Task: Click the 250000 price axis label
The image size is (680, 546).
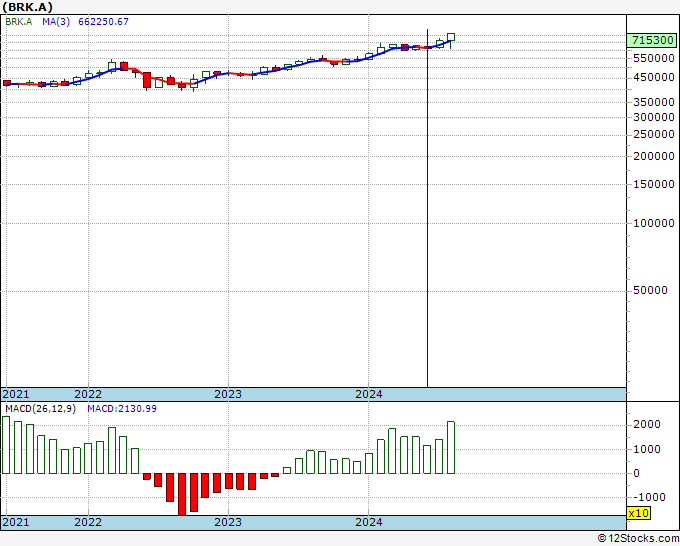Action: [654, 134]
